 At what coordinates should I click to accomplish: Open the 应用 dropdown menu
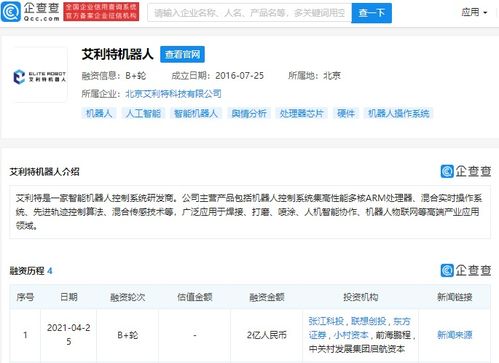click(x=474, y=13)
